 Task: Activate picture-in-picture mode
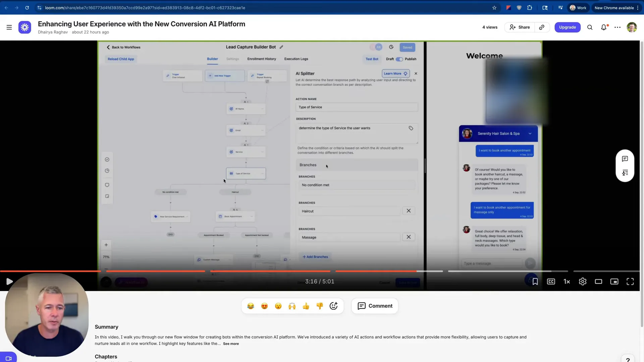(614, 282)
